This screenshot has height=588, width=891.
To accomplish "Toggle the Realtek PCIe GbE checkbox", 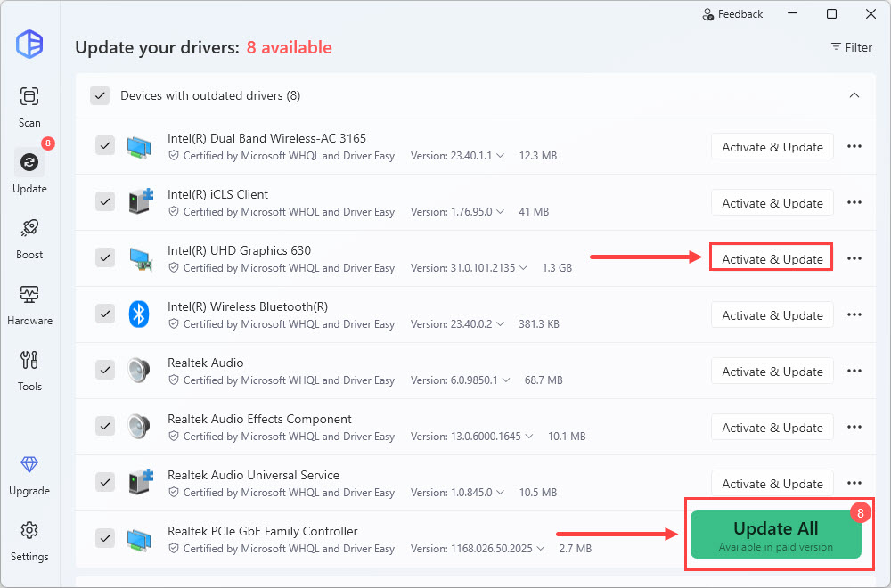I will (105, 539).
